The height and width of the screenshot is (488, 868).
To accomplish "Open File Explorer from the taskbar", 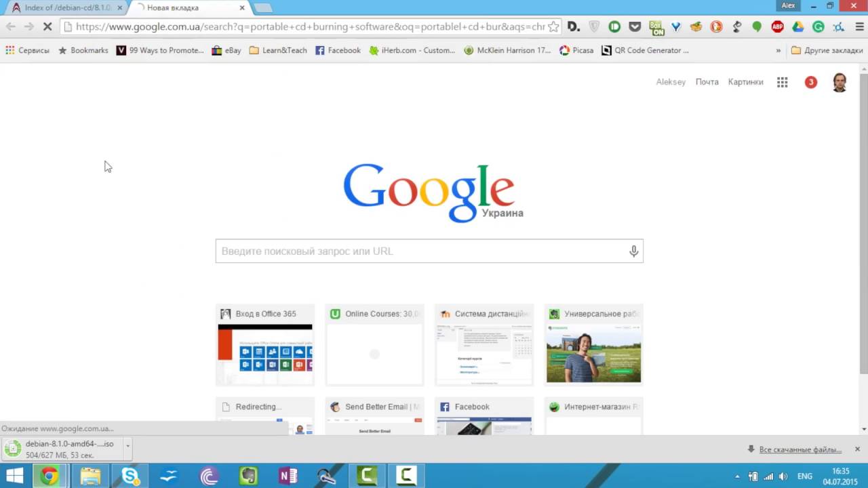I will pyautogui.click(x=90, y=476).
